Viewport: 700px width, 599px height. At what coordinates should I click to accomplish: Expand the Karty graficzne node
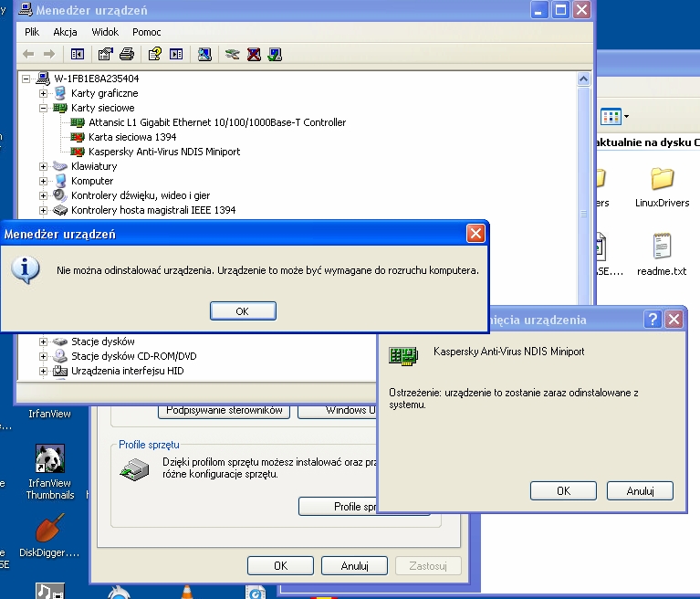pyautogui.click(x=43, y=93)
